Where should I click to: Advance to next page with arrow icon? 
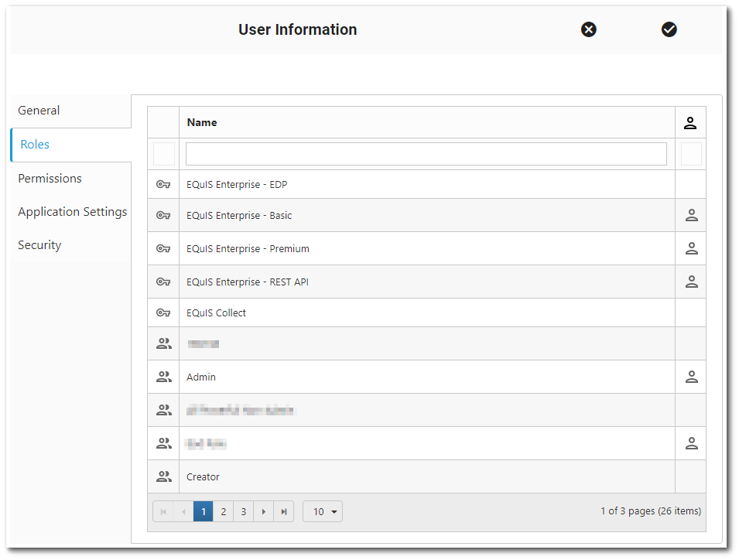point(264,511)
